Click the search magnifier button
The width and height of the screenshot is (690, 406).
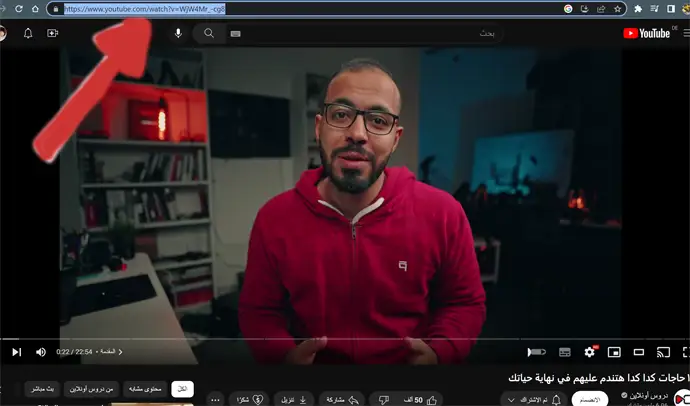[x=209, y=33]
